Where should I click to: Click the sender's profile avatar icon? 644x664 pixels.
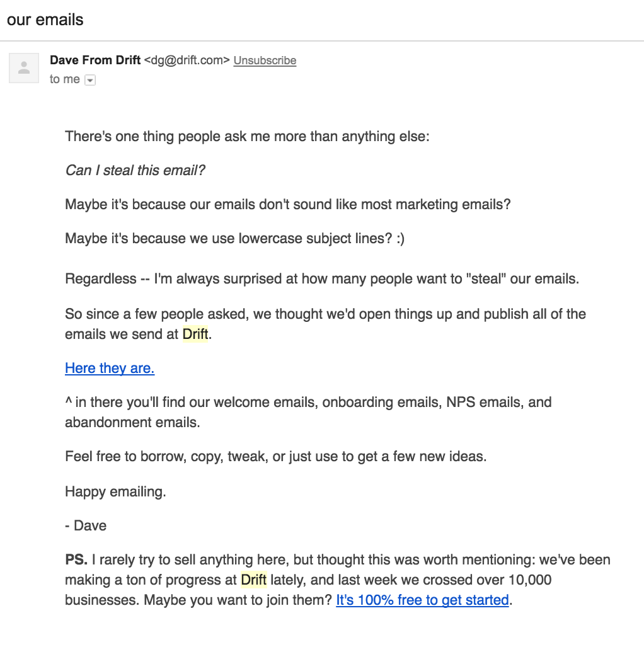pos(24,68)
